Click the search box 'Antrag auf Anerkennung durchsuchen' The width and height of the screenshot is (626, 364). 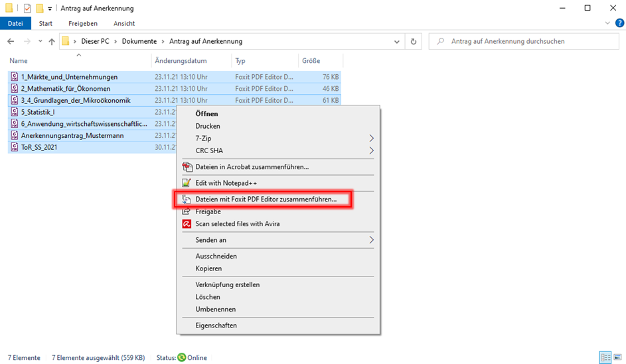click(524, 41)
